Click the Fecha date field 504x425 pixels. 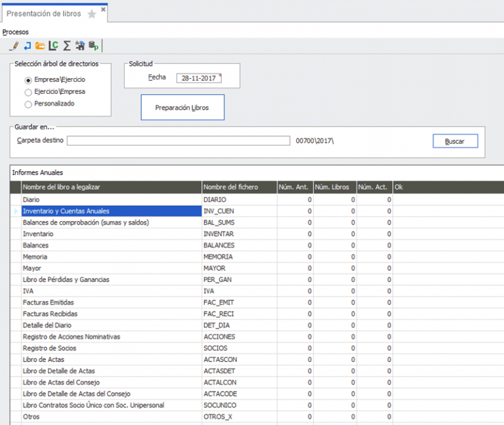pyautogui.click(x=199, y=78)
